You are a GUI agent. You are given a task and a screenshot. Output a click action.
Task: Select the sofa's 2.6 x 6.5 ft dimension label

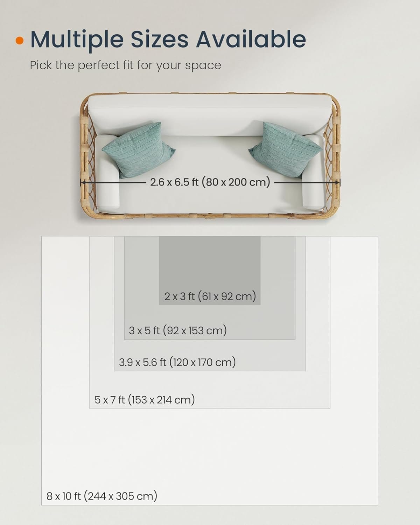point(210,182)
